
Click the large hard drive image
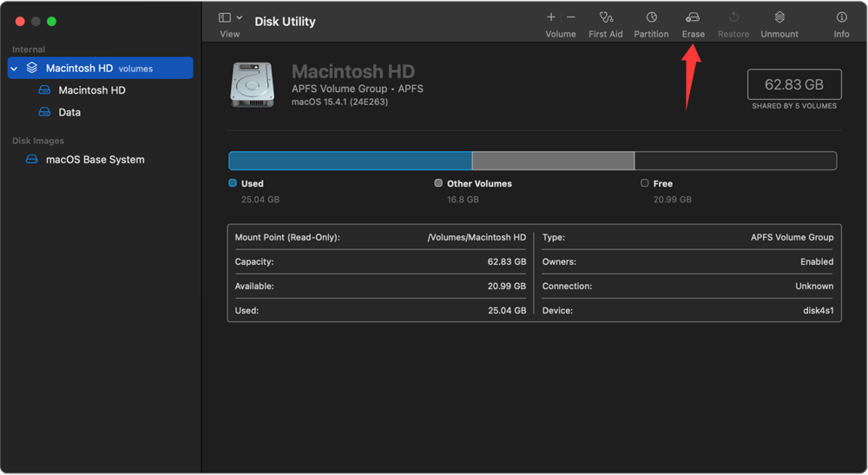(253, 85)
